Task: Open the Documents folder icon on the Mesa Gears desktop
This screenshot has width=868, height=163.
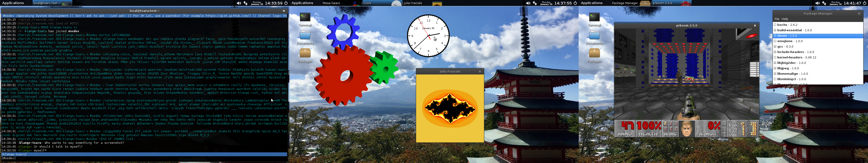Action: [305, 35]
